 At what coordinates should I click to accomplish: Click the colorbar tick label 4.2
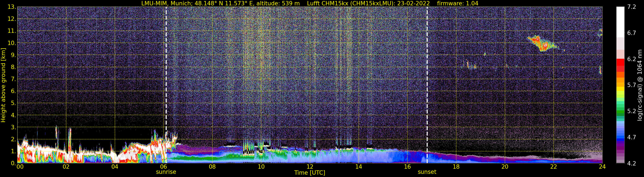tap(632, 163)
